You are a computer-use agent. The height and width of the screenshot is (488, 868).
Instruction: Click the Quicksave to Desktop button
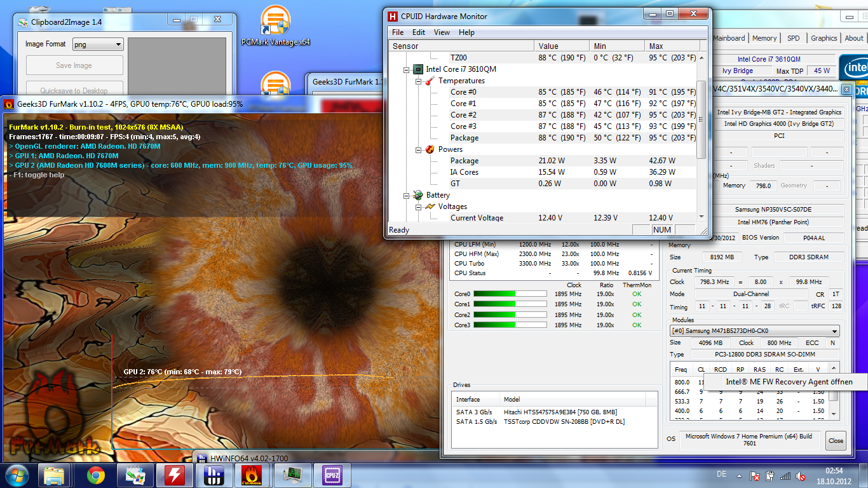pyautogui.click(x=74, y=89)
